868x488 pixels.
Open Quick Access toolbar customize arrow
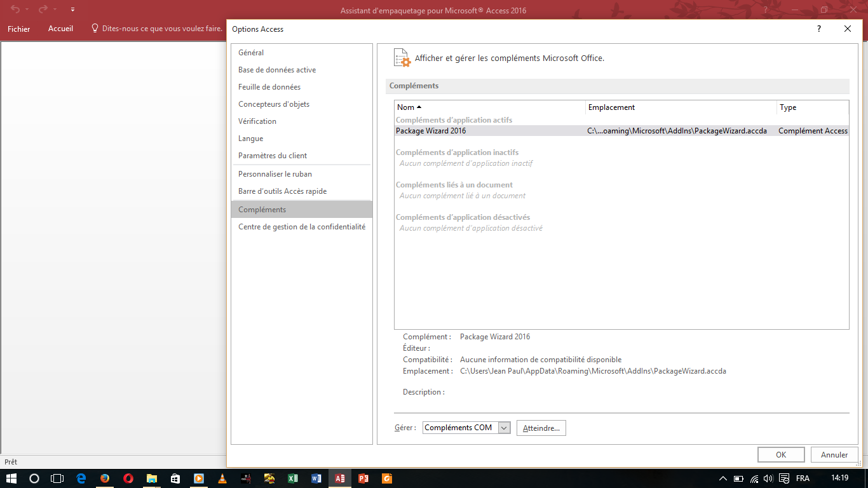click(x=73, y=10)
